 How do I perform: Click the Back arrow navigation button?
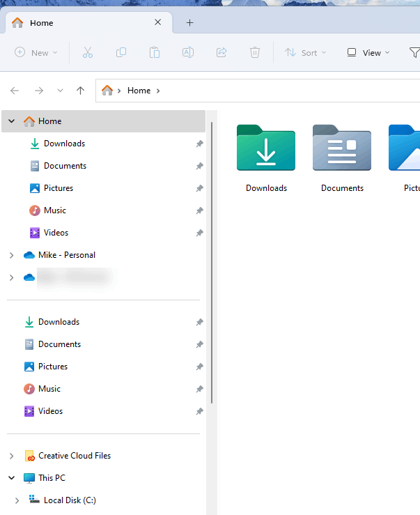(x=15, y=91)
